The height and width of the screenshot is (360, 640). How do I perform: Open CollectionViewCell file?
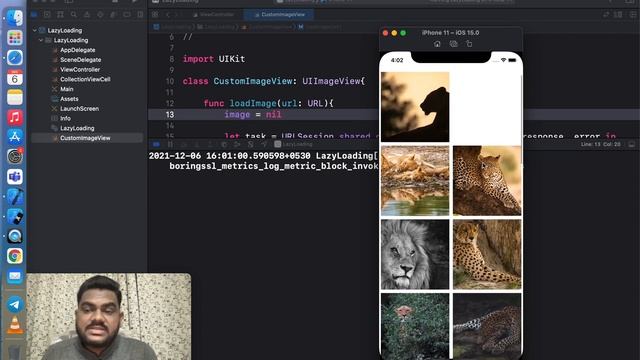tap(85, 80)
